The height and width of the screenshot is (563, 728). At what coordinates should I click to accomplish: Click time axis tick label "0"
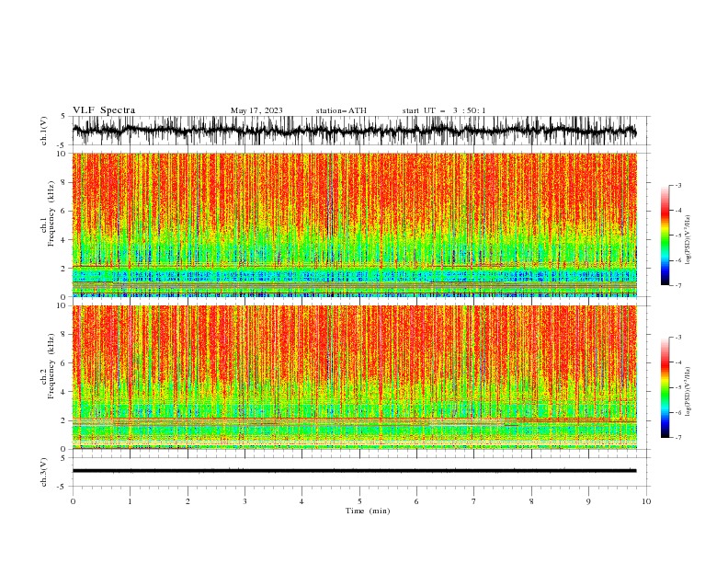tap(73, 501)
